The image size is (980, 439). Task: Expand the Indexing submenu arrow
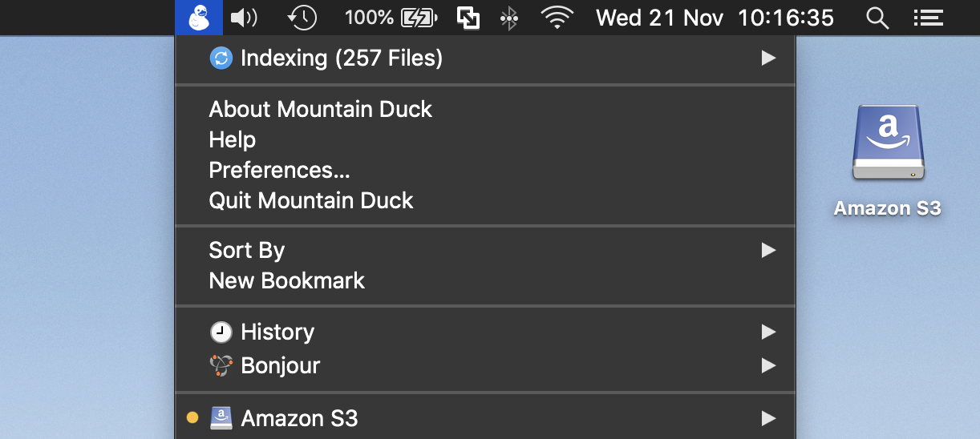tap(768, 58)
